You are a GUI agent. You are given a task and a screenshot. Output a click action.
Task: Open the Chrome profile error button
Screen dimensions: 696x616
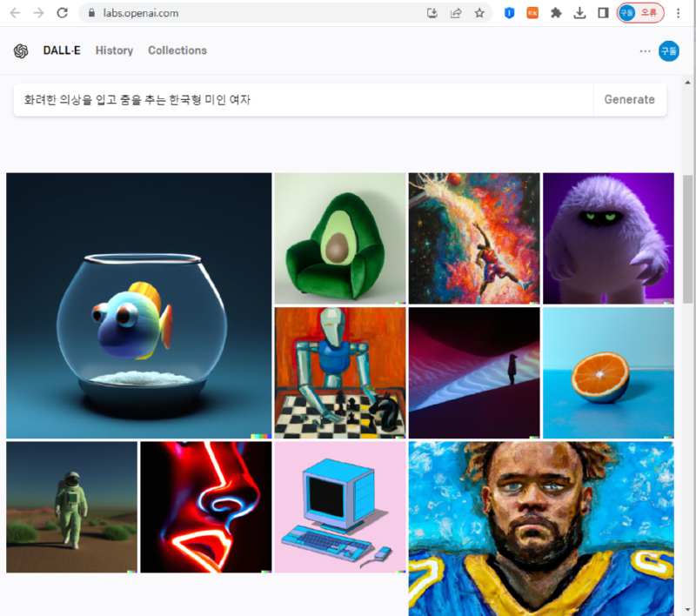tap(640, 13)
